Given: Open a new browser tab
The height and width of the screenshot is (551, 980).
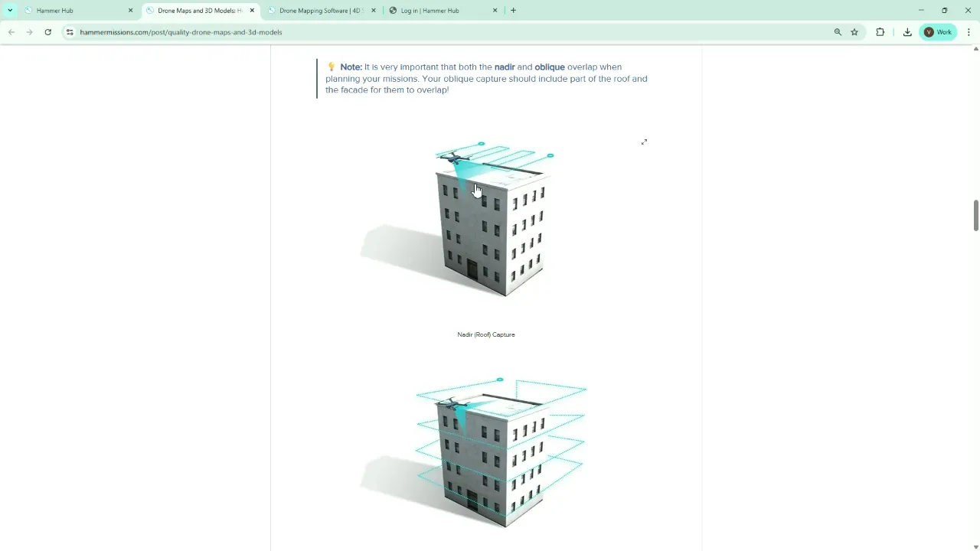Looking at the screenshot, I should [x=513, y=11].
